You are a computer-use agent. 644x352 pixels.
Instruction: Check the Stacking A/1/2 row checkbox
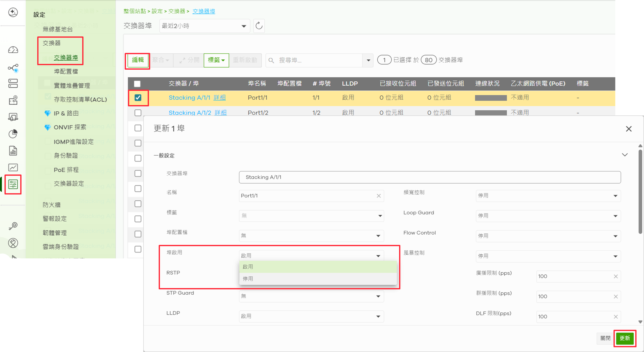click(x=138, y=113)
